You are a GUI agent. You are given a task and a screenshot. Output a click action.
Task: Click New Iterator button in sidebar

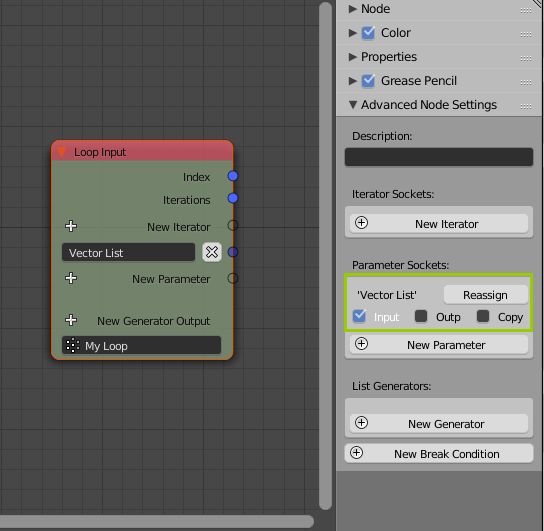439,224
